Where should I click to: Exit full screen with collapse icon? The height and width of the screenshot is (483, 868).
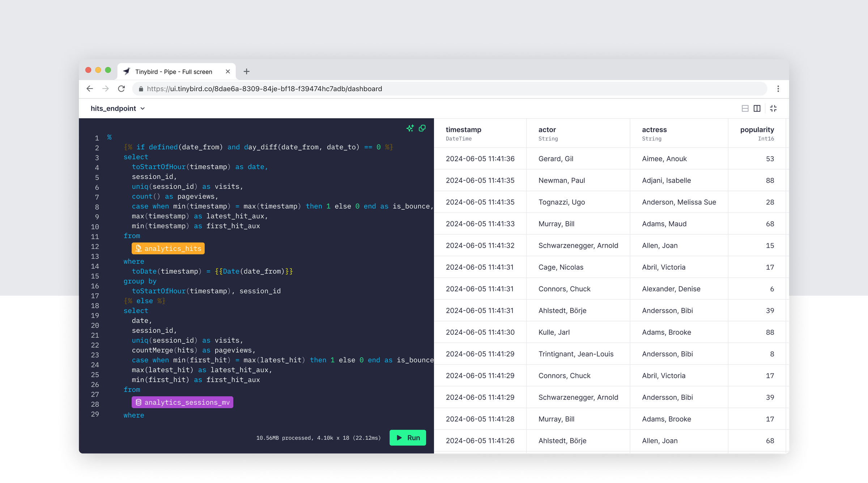click(773, 108)
